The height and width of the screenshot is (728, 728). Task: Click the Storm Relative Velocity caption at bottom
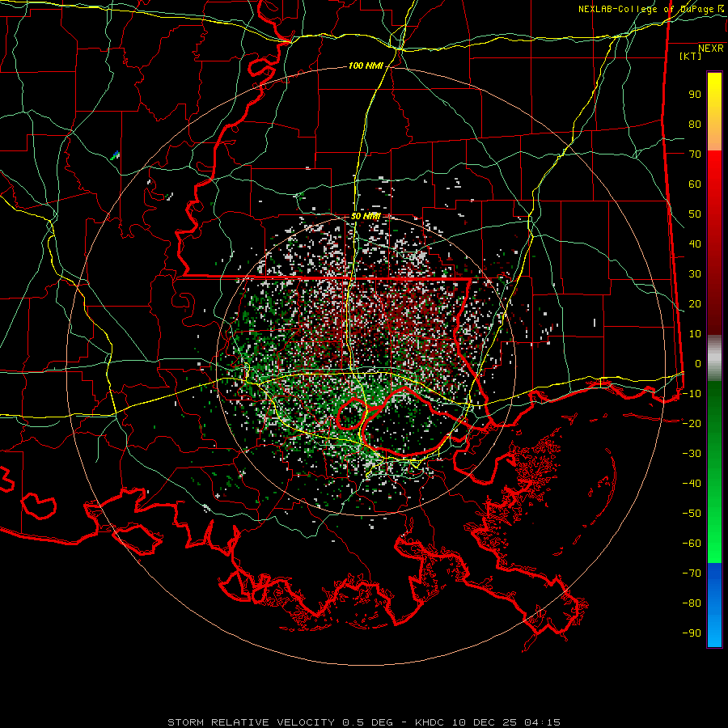(364, 722)
